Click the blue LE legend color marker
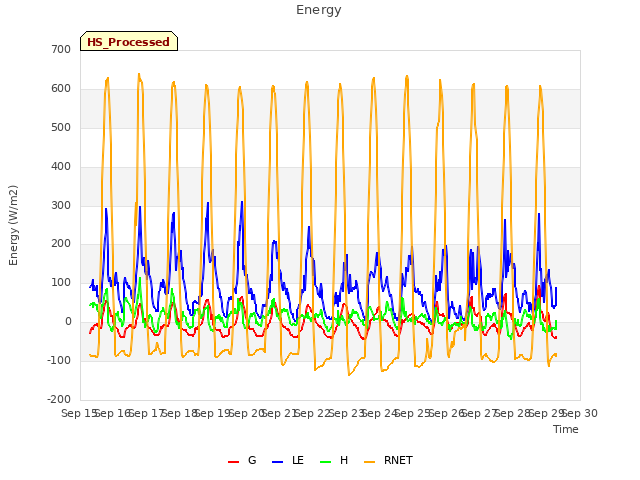 277,462
